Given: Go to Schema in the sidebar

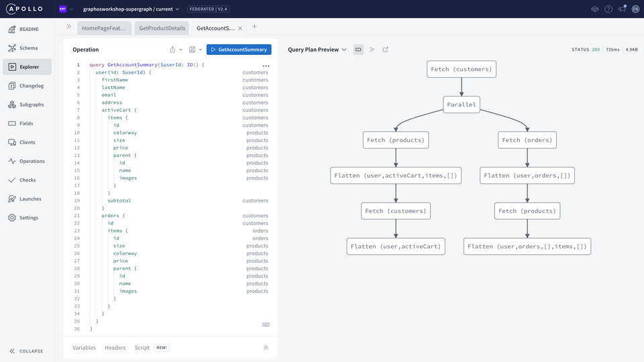Looking at the screenshot, I should pyautogui.click(x=27, y=48).
